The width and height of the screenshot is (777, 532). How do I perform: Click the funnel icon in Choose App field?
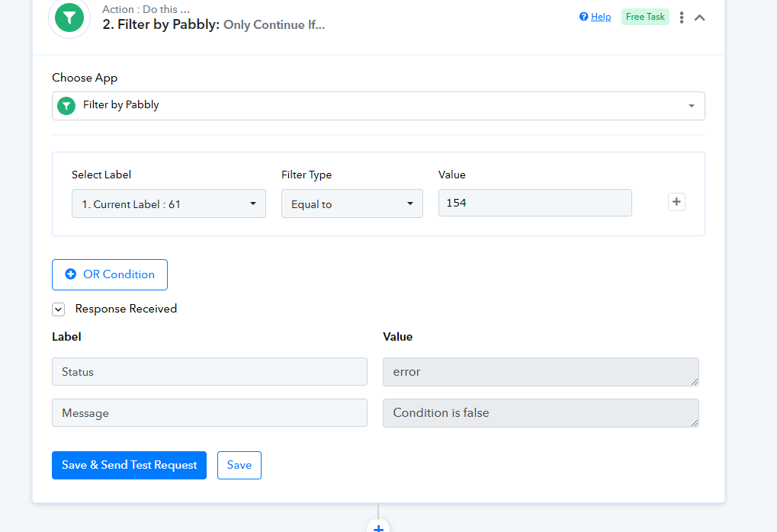tap(66, 105)
